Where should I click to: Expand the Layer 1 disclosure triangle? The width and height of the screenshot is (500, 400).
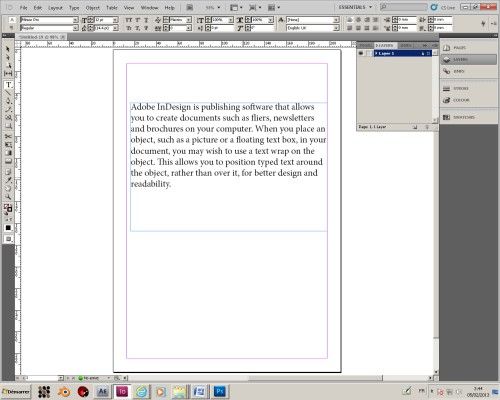point(376,53)
